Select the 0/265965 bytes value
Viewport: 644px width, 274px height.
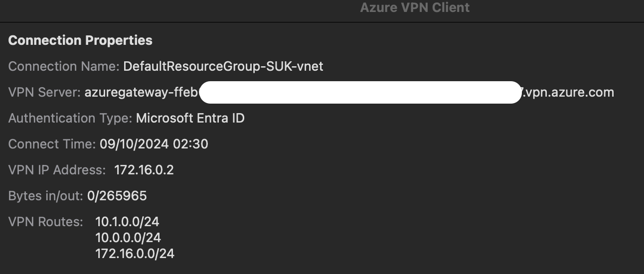point(117,196)
